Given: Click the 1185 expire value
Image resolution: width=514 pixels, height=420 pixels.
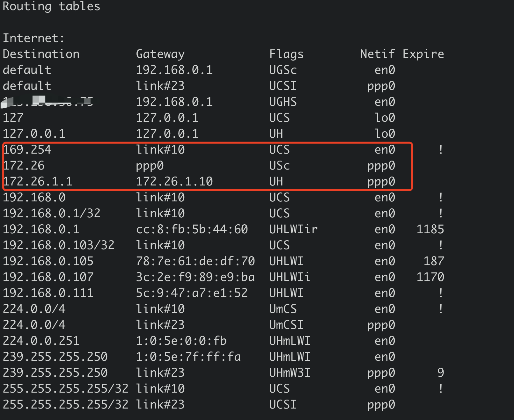Looking at the screenshot, I should point(430,229).
